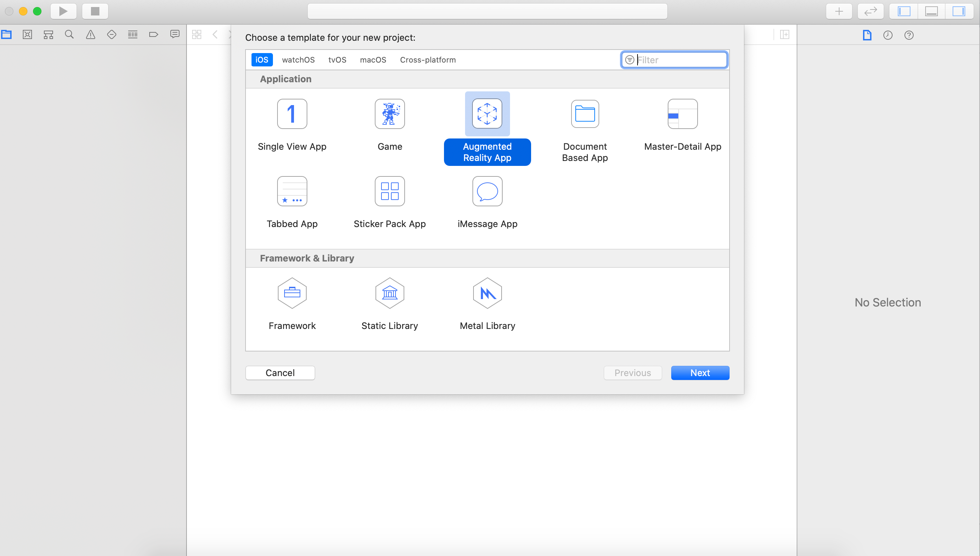Click the template Filter search field

click(x=679, y=60)
